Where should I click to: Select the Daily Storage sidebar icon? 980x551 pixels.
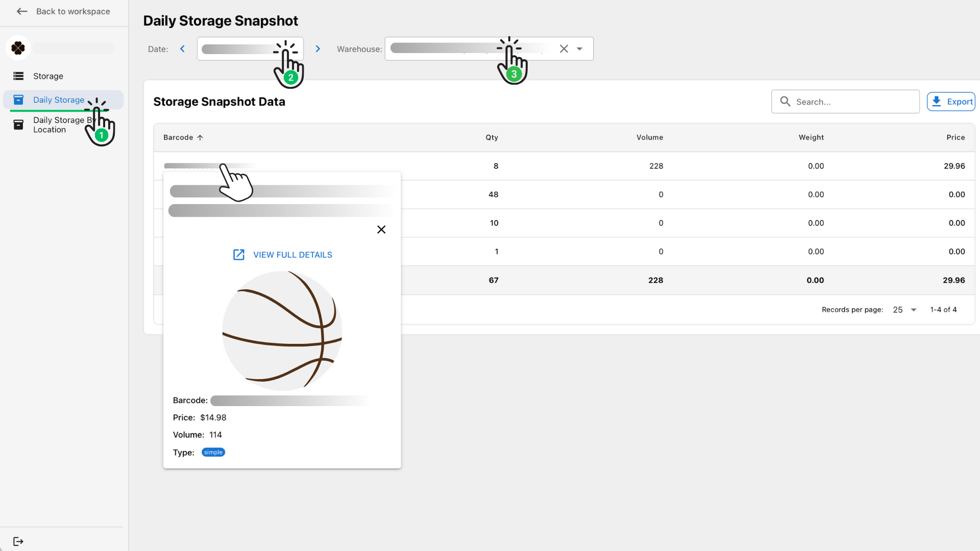(x=18, y=99)
